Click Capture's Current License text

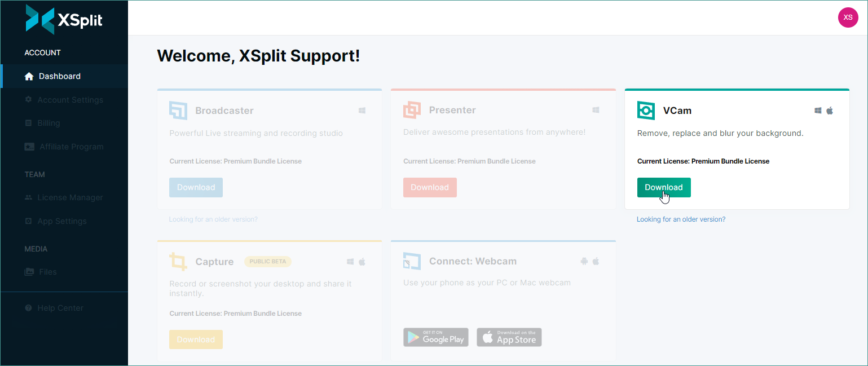236,314
